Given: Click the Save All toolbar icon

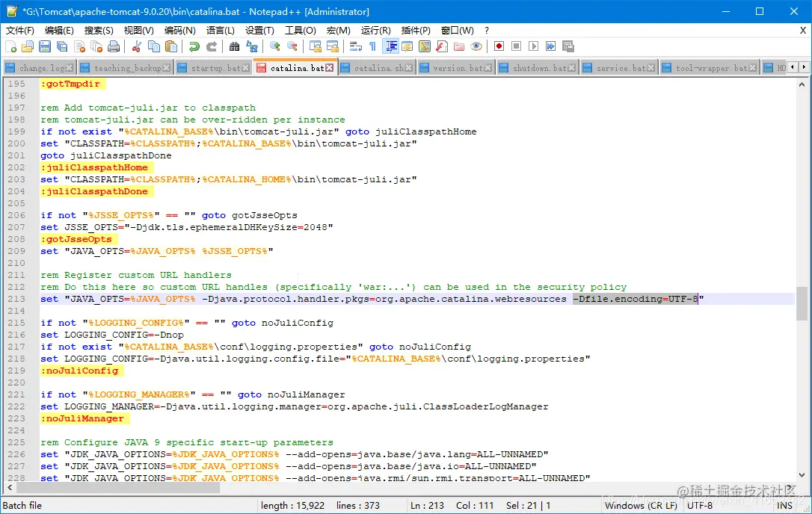Looking at the screenshot, I should [x=62, y=46].
